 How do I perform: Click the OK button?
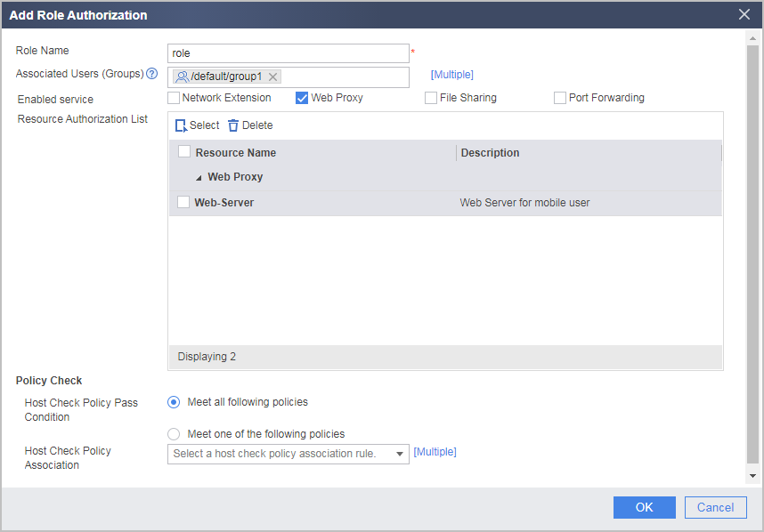pyautogui.click(x=644, y=507)
